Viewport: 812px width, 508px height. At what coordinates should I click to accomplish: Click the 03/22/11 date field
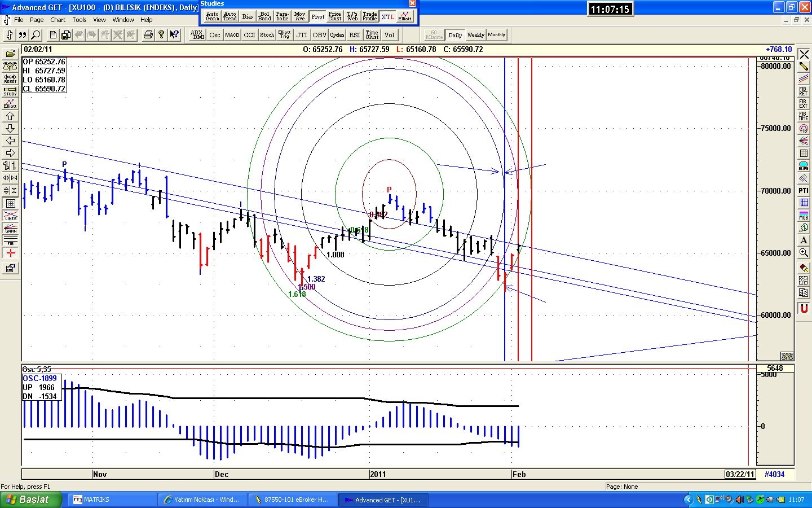(x=740, y=474)
